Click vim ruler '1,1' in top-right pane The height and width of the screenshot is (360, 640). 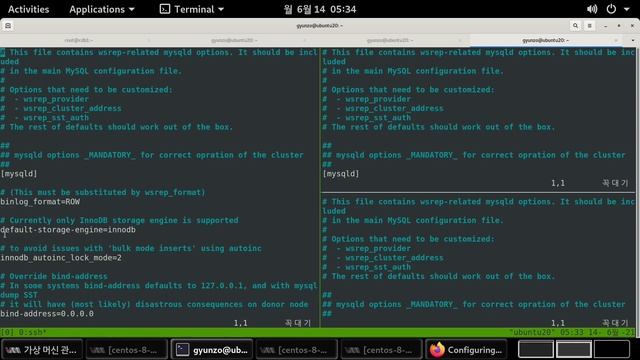click(558, 183)
